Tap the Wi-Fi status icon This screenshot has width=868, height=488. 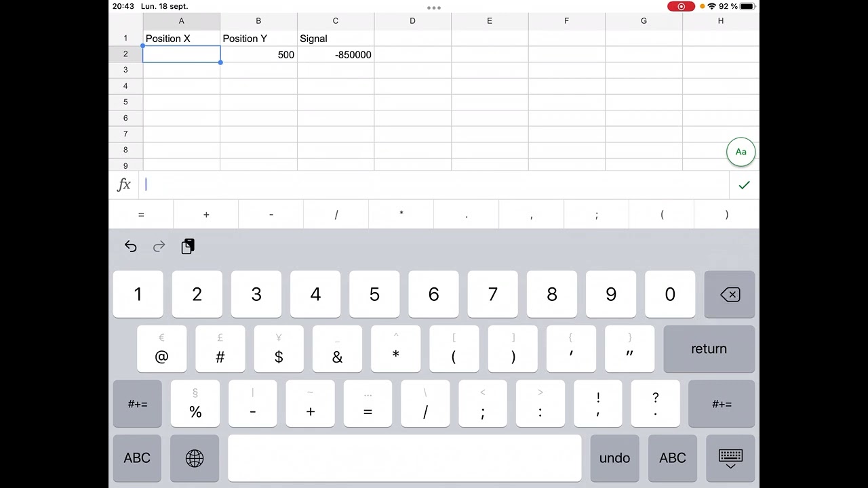pyautogui.click(x=711, y=6)
